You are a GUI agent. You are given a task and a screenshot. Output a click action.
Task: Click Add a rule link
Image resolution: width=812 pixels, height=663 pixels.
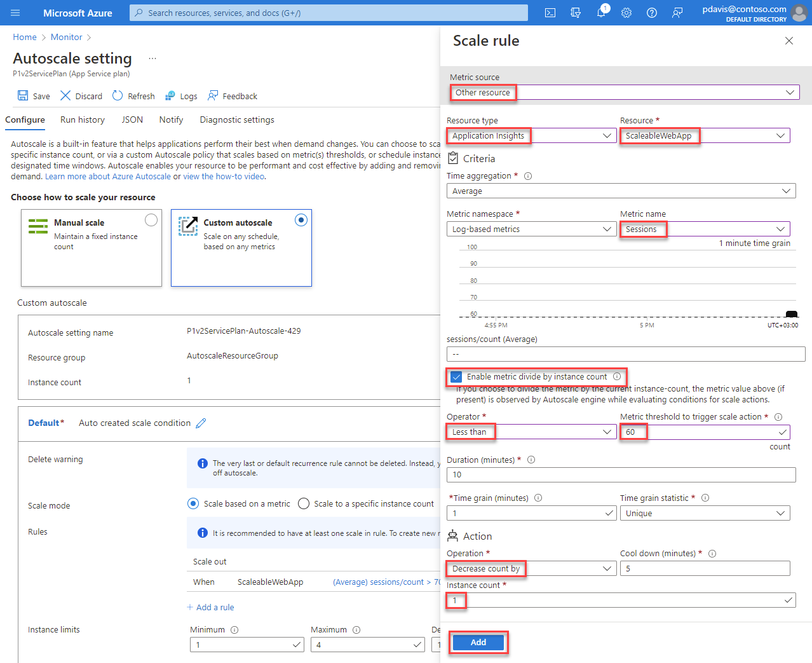[x=210, y=607]
